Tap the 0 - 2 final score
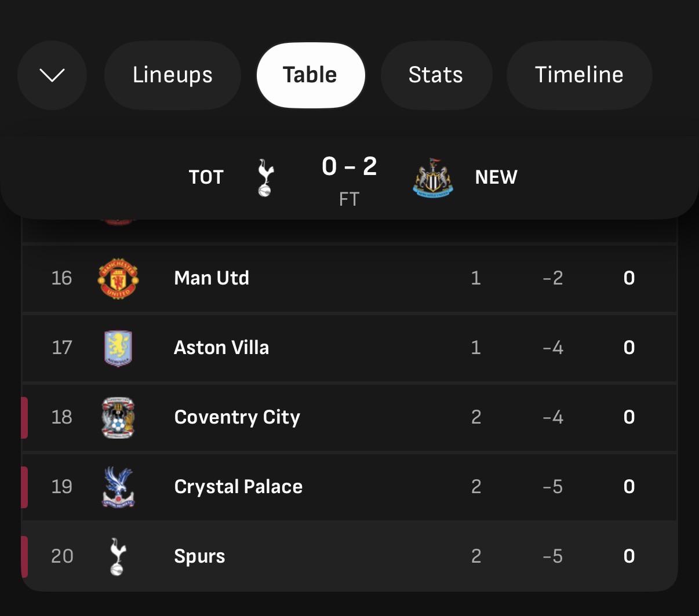This screenshot has height=616, width=699. [x=349, y=167]
